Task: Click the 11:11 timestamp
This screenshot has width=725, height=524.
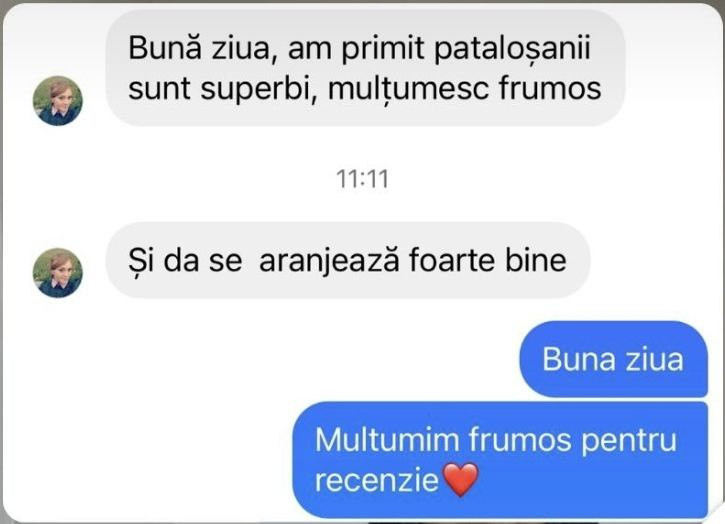Action: 362,179
